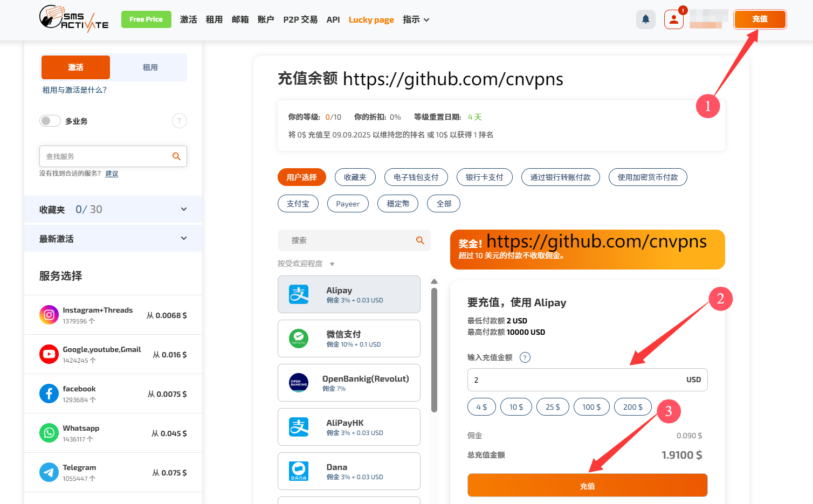The image size is (813, 504).
Task: Choose the 4 $ preset amount
Action: click(481, 407)
